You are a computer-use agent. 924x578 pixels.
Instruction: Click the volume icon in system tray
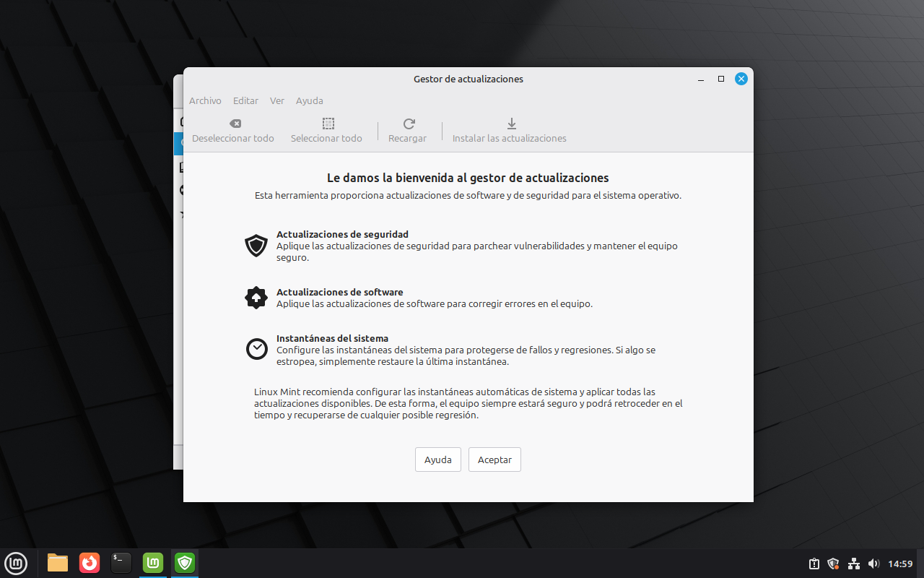[x=873, y=564]
